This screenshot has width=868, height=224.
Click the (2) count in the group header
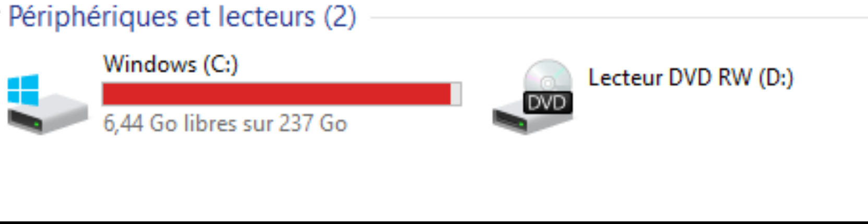340,17
